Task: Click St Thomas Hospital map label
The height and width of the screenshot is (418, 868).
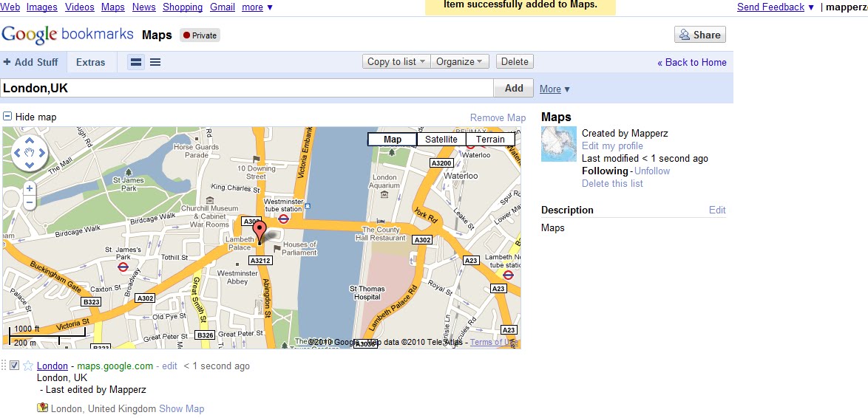Action: pyautogui.click(x=367, y=292)
